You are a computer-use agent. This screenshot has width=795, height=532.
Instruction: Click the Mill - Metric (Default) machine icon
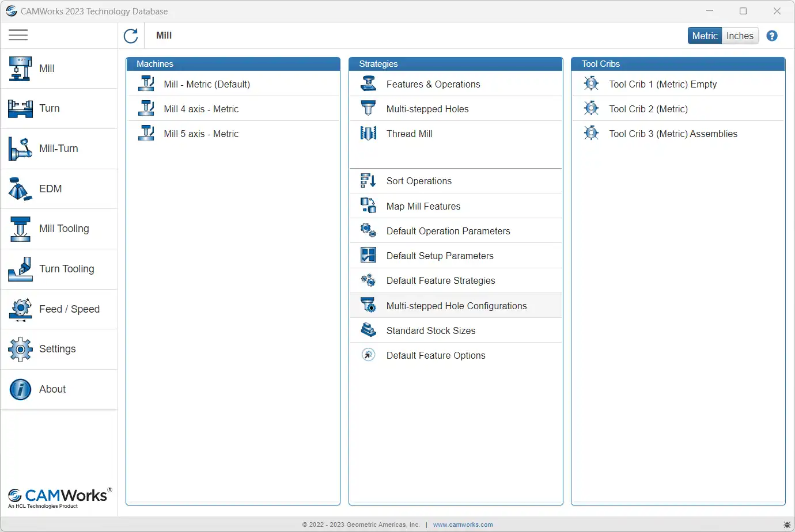point(146,83)
